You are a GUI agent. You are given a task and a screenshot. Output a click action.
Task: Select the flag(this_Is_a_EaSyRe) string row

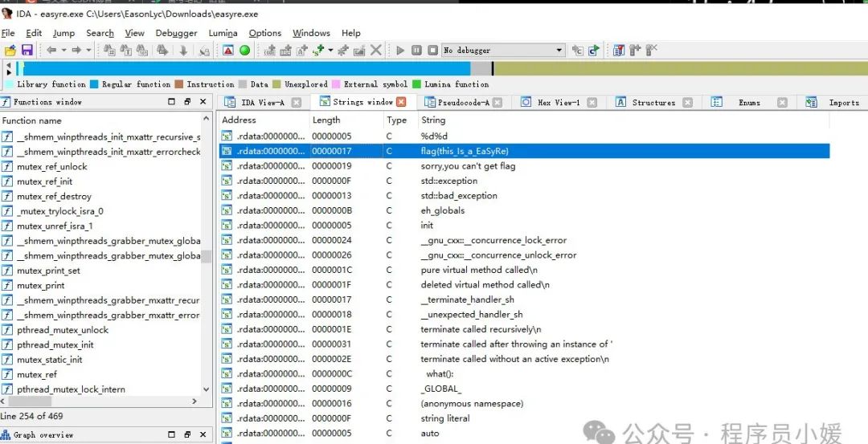point(524,151)
